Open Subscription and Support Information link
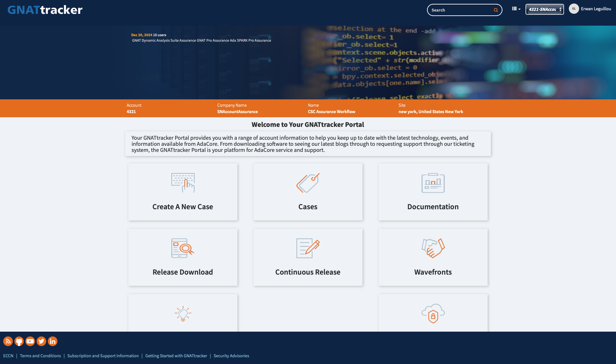 [x=103, y=356]
